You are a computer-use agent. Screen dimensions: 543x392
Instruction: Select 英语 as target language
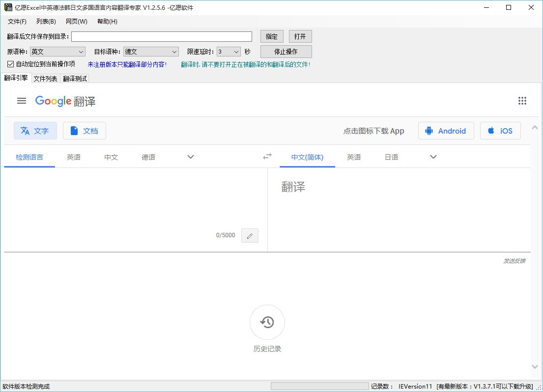coord(354,157)
